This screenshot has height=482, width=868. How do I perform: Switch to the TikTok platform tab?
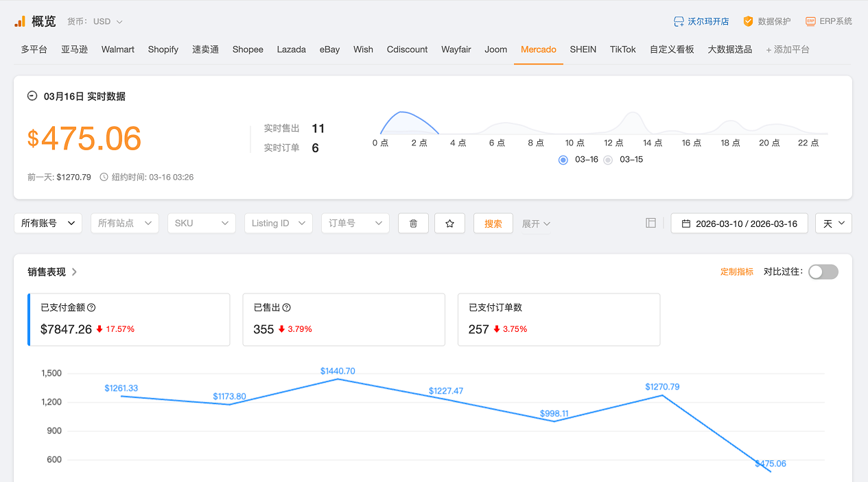point(622,49)
